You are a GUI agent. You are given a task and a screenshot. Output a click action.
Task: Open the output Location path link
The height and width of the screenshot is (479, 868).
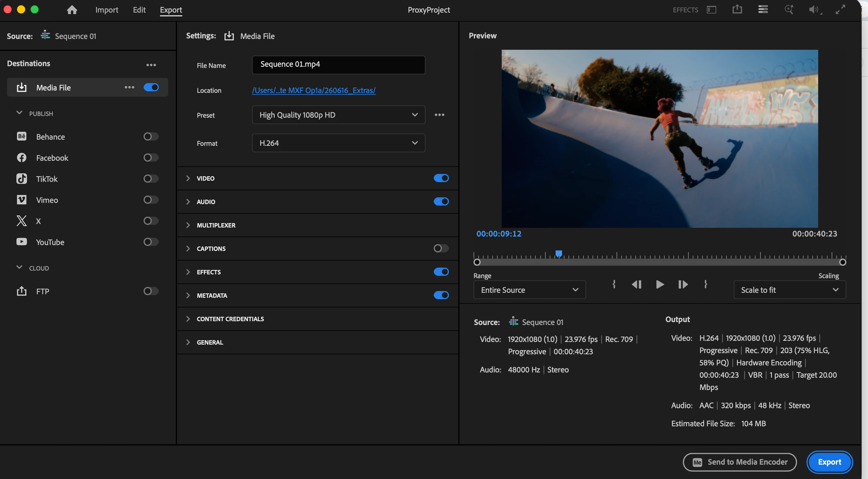click(313, 90)
